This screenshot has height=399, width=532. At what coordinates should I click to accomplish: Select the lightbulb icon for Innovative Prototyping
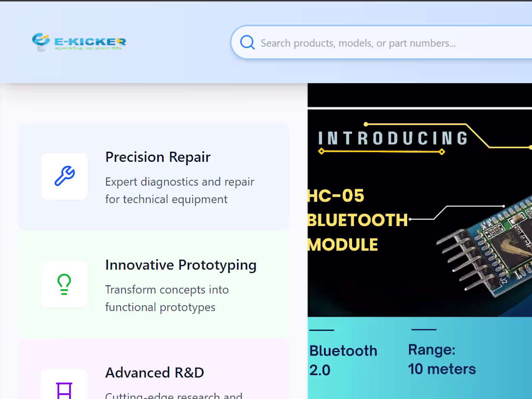coord(64,285)
